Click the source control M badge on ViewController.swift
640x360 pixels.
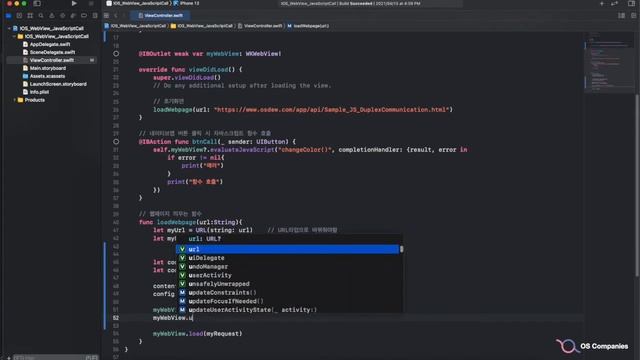(x=91, y=60)
